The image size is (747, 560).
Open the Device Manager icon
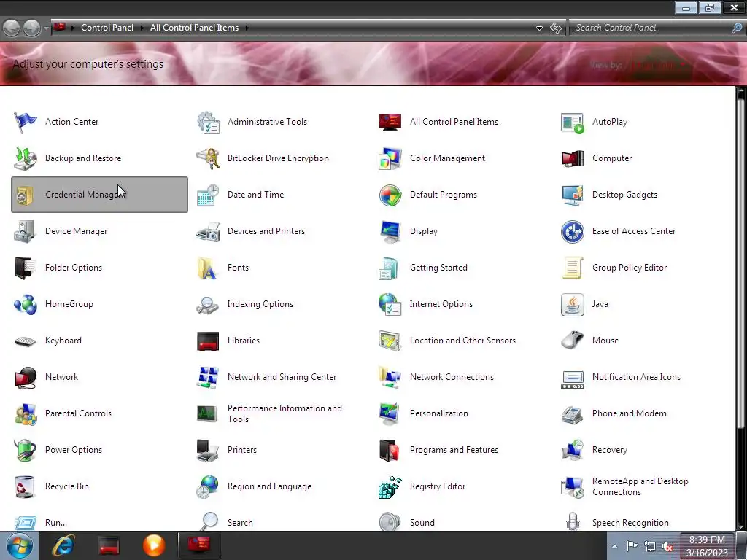point(25,231)
